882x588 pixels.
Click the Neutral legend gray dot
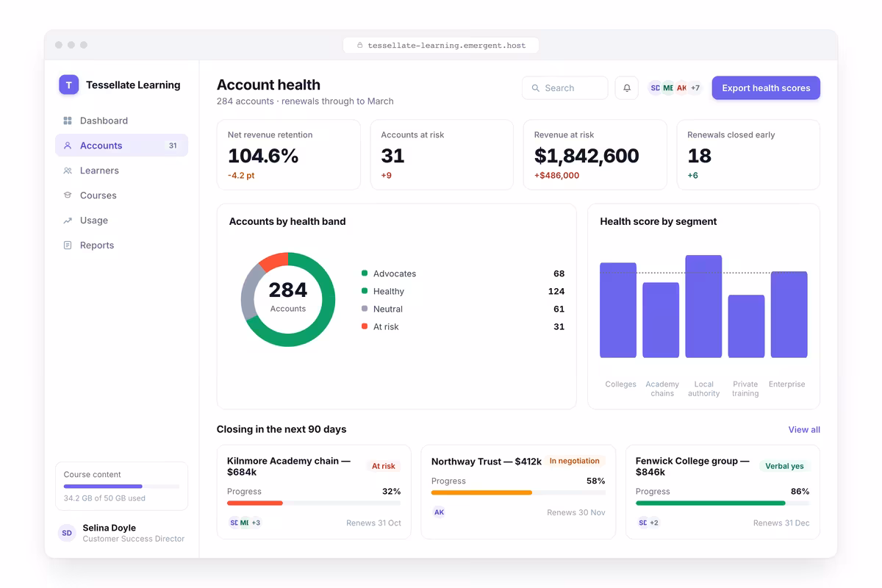point(365,309)
